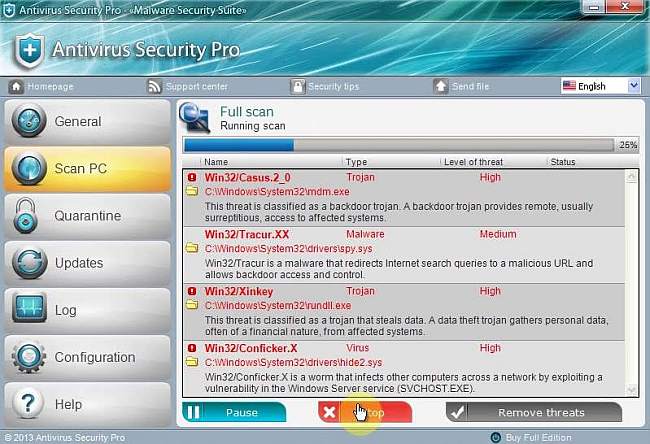This screenshot has width=650, height=444.
Task: Switch to the Quarantine section
Action: [x=87, y=216]
